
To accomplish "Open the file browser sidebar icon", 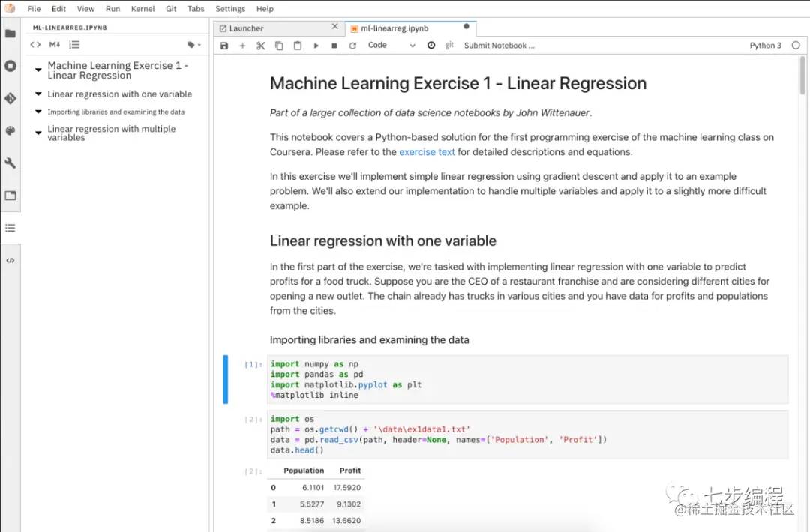I will (x=10, y=34).
